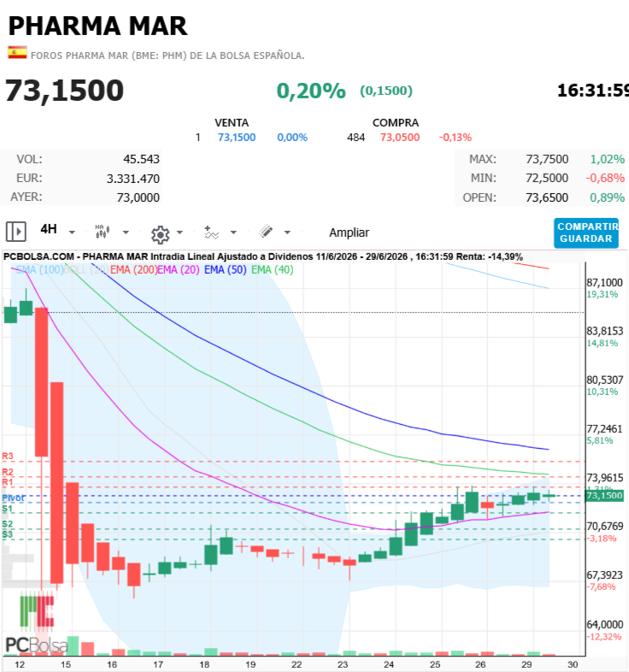Click the VENTA price 73,1500 in blue
Viewport: 629px width, 672px height.
[x=237, y=138]
